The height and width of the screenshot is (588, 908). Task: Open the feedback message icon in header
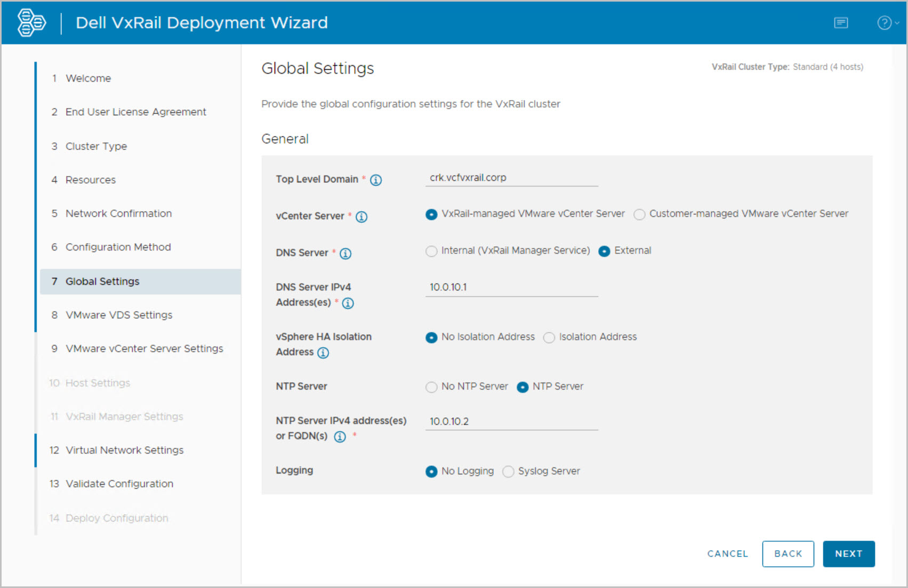tap(841, 23)
